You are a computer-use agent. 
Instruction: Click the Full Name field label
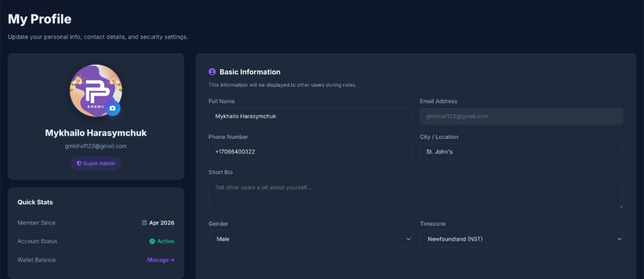pyautogui.click(x=222, y=101)
